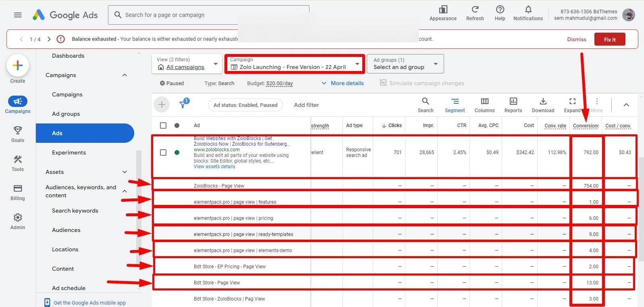Download the ads table
The height and width of the screenshot is (307, 644).
[x=543, y=105]
